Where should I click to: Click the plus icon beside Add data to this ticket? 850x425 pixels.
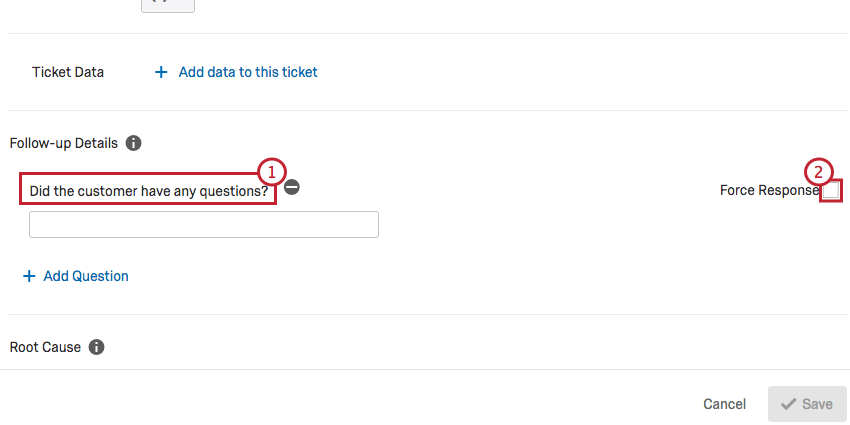pos(161,72)
